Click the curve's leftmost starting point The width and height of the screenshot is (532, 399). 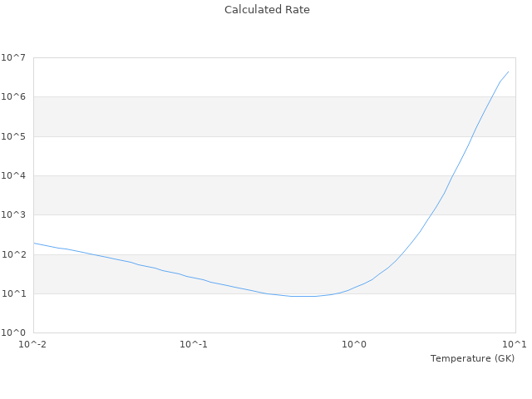[x=34, y=244]
